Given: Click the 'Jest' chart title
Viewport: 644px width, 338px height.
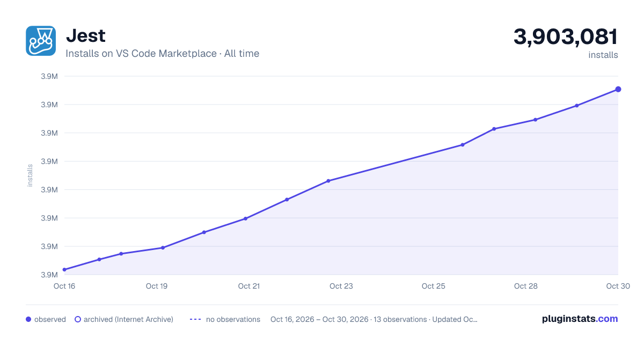Looking at the screenshot, I should 85,35.
